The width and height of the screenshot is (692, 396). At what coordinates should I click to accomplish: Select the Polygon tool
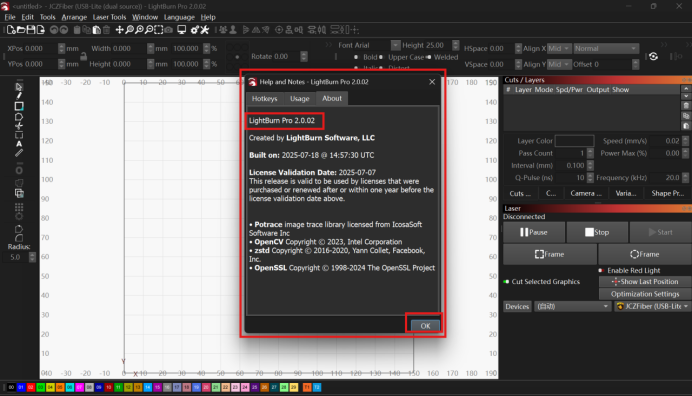coord(19,117)
